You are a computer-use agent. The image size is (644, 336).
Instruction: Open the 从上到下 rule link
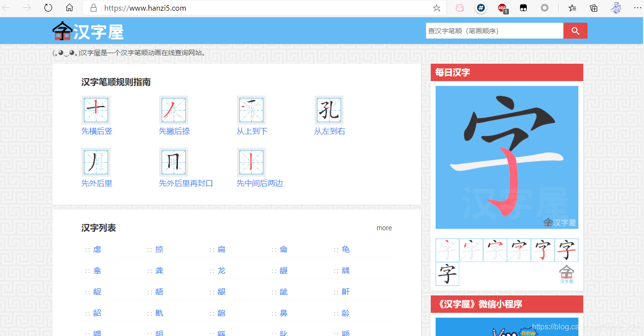pos(252,131)
